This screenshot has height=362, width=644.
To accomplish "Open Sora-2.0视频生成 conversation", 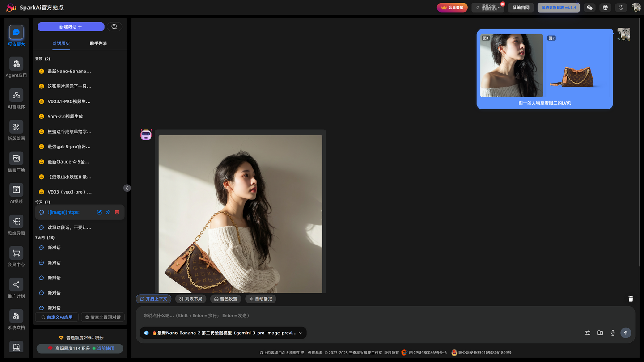I will click(80, 116).
